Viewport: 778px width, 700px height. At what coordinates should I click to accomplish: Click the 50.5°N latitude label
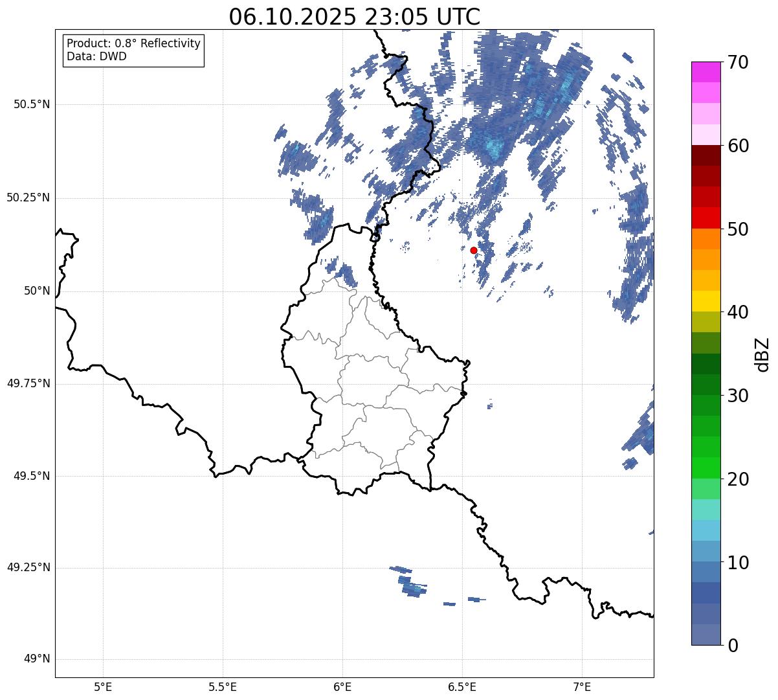coord(32,104)
